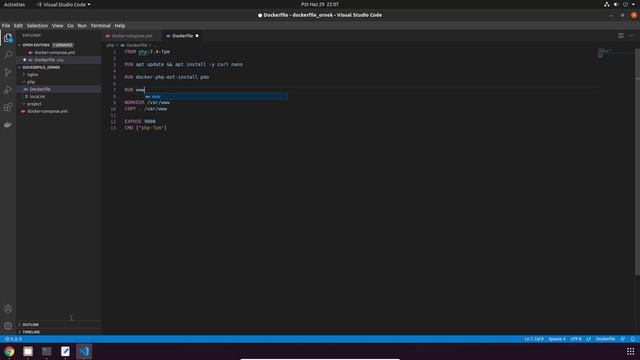Screen dimensions: 640x360
Task: Switch to docker-compose.yml editor tab
Action: [131, 36]
